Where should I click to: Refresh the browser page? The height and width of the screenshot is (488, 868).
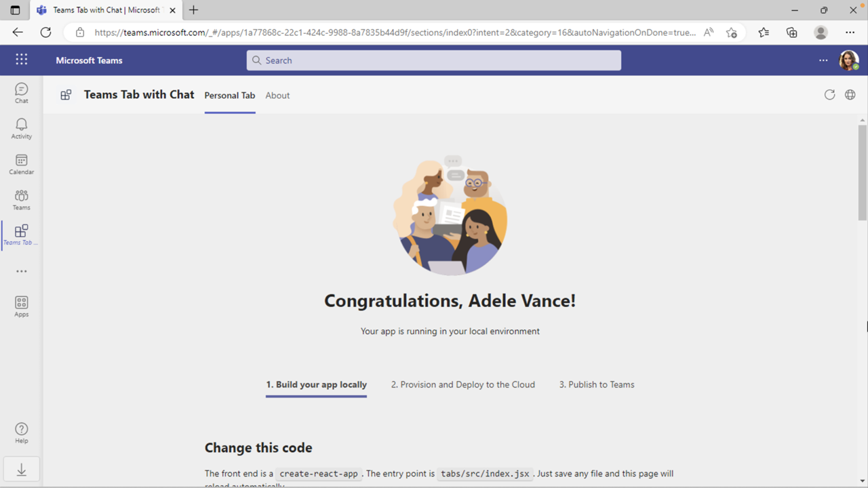[45, 32]
